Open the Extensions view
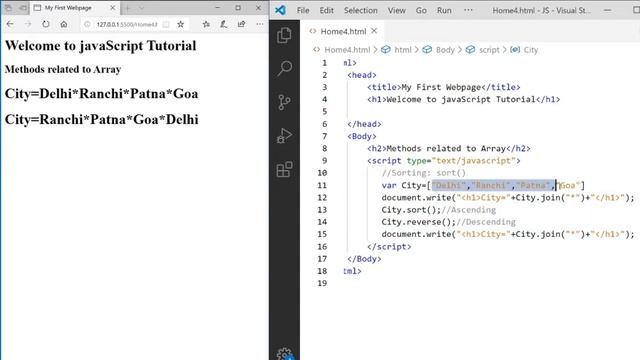The image size is (640, 360). click(284, 169)
